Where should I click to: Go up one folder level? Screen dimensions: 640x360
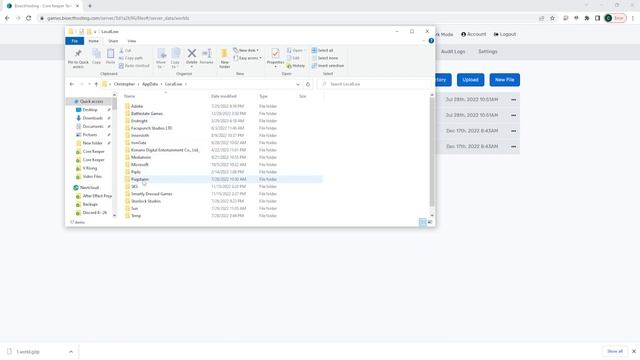(x=96, y=84)
